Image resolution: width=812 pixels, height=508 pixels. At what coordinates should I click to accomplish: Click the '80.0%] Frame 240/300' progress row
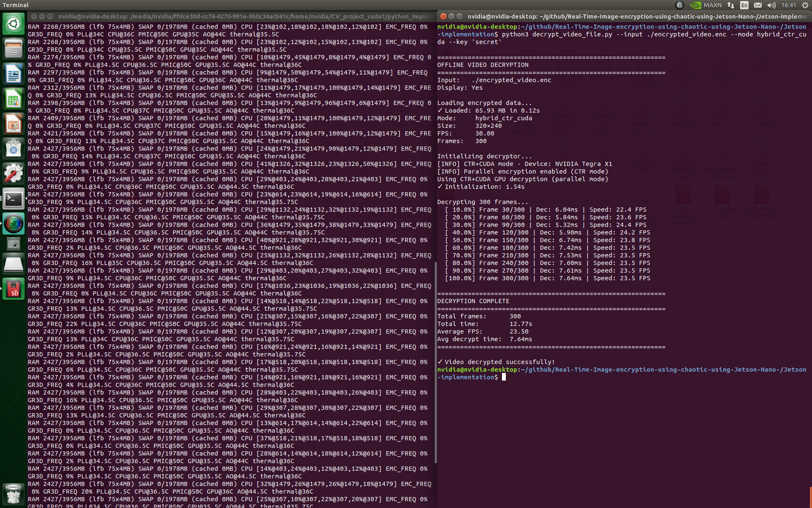point(547,263)
